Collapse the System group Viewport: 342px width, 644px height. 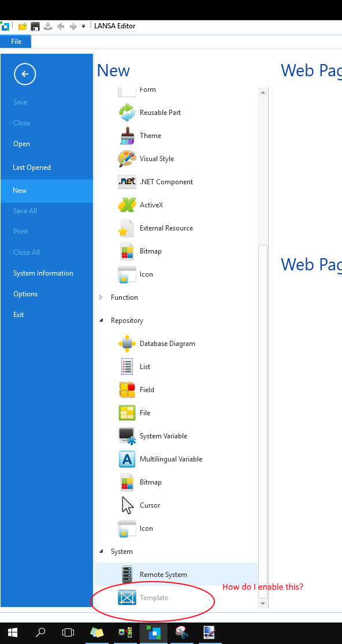coord(101,552)
